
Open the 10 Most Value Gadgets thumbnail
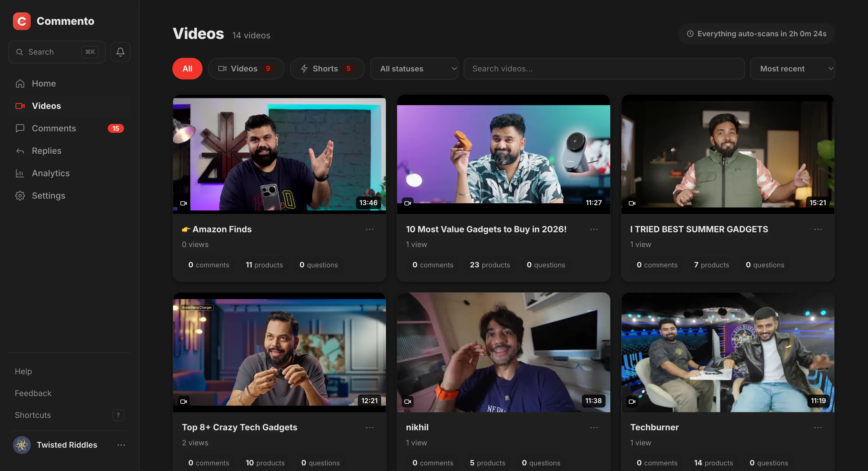[x=503, y=154]
